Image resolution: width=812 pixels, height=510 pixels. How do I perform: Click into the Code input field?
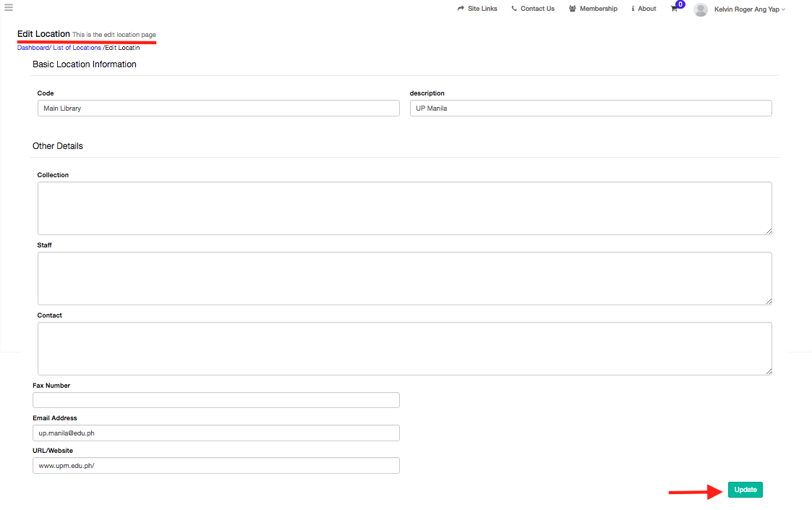(x=218, y=109)
